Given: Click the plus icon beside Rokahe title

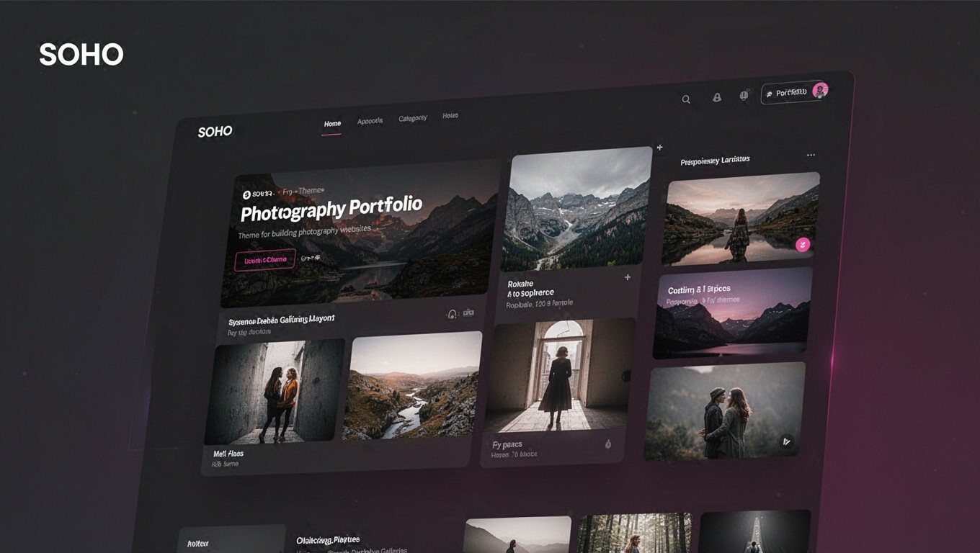Looking at the screenshot, I should [x=628, y=277].
